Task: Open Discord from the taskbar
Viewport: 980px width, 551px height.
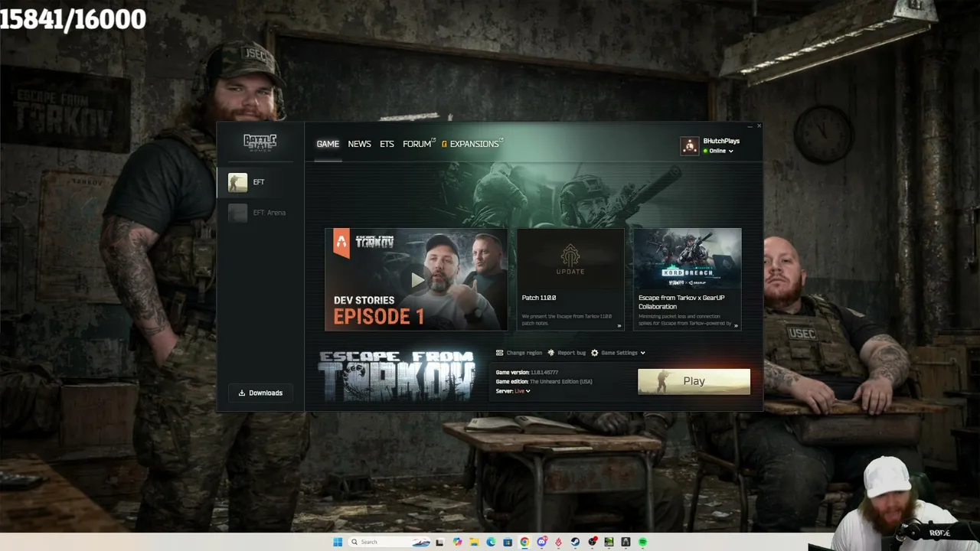Action: click(541, 542)
